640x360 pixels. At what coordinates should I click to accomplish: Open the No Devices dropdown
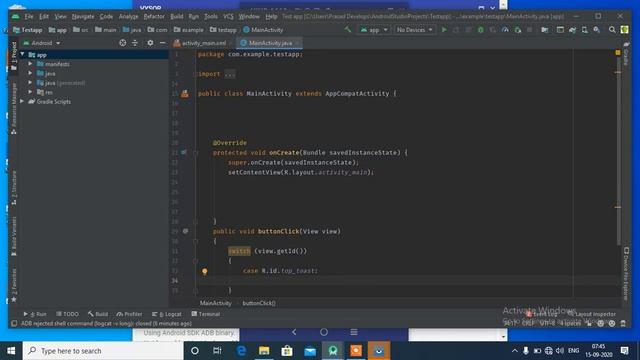click(414, 30)
